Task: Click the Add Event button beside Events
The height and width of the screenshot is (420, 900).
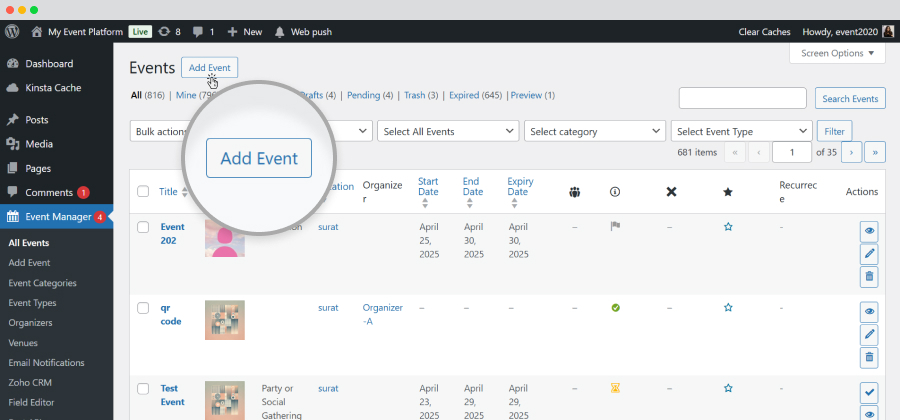Action: 210,68
